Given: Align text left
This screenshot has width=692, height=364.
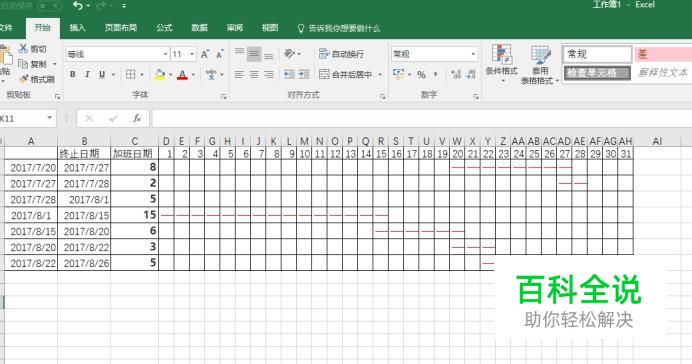Looking at the screenshot, I should (x=239, y=74).
